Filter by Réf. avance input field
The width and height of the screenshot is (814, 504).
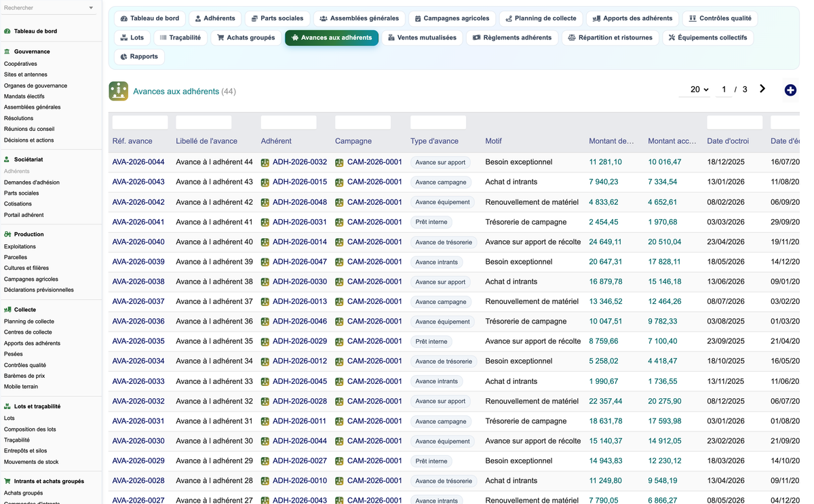coord(140,122)
